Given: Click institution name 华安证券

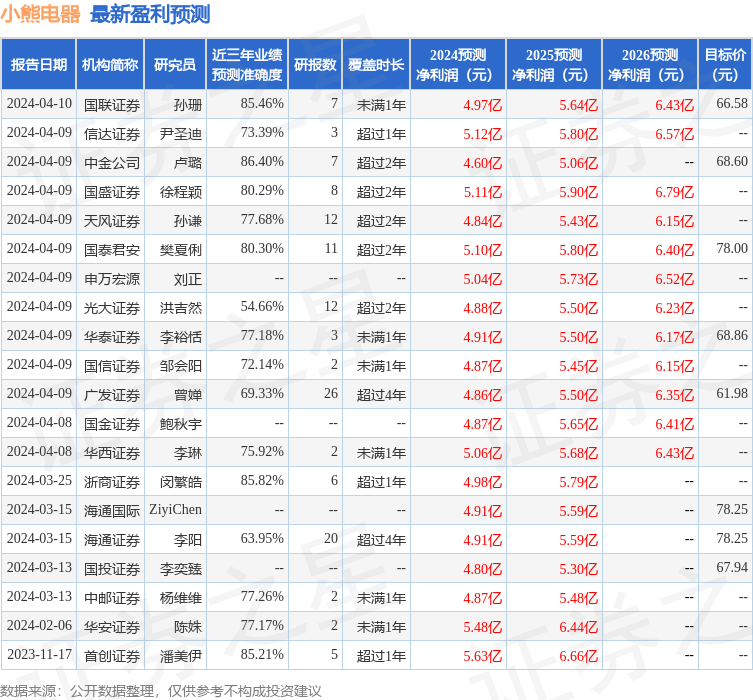Looking at the screenshot, I should coord(111,627).
